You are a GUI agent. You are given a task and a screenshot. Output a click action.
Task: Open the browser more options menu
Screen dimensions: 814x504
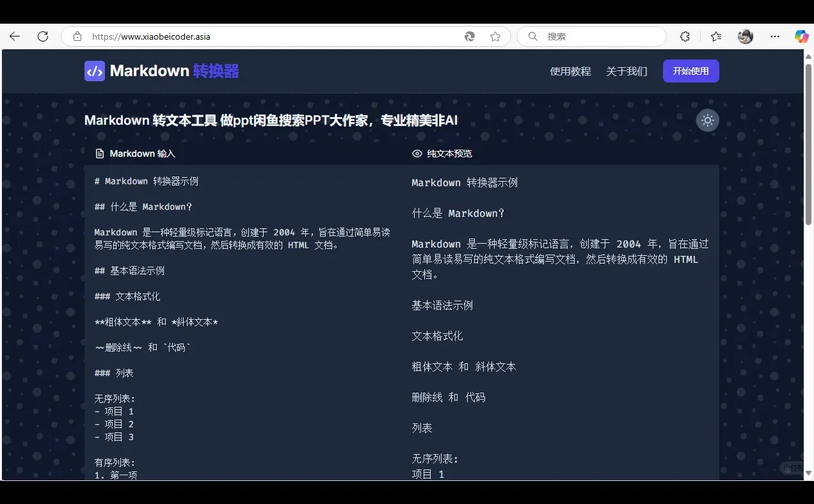(774, 36)
